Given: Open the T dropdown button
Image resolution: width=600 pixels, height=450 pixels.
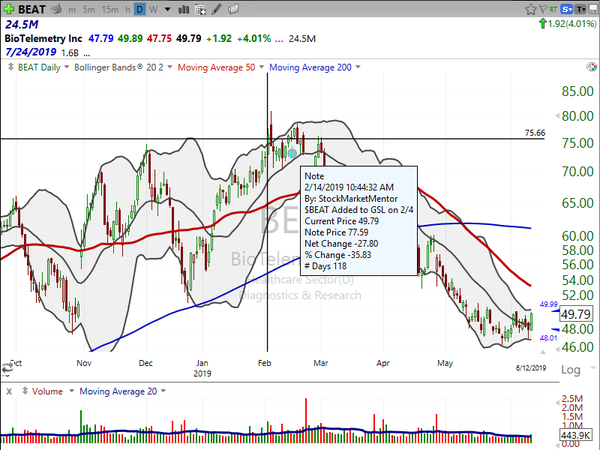Looking at the screenshot, I should pyautogui.click(x=580, y=9).
